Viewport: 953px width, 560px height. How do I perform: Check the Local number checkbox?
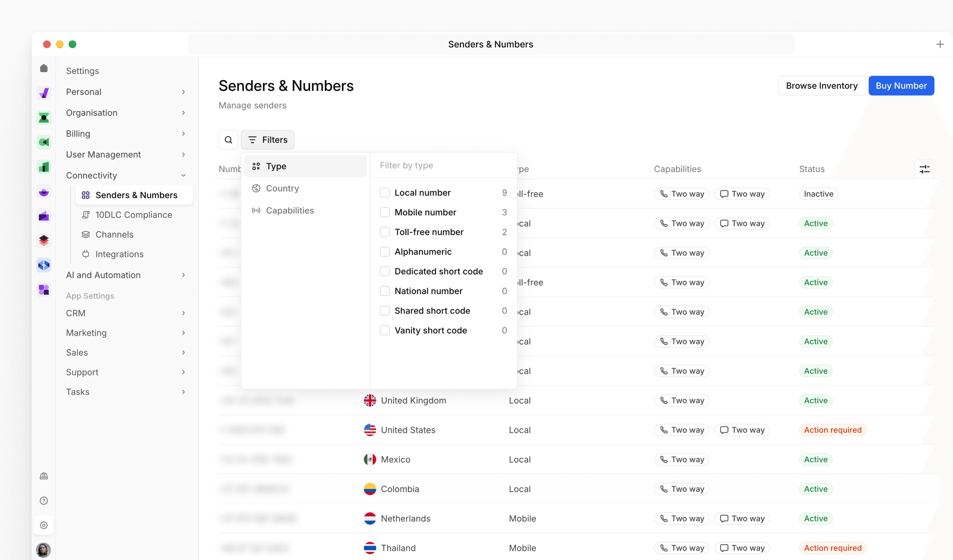tap(385, 193)
